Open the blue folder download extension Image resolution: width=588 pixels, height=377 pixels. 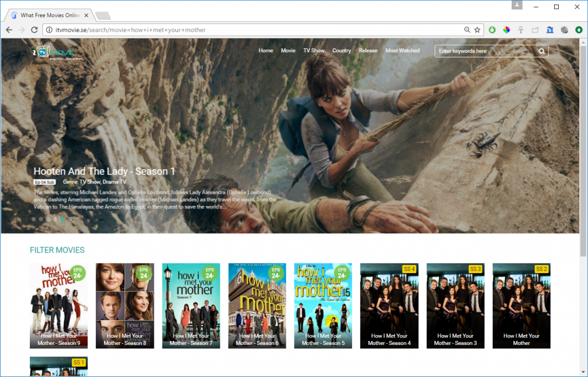[550, 30]
